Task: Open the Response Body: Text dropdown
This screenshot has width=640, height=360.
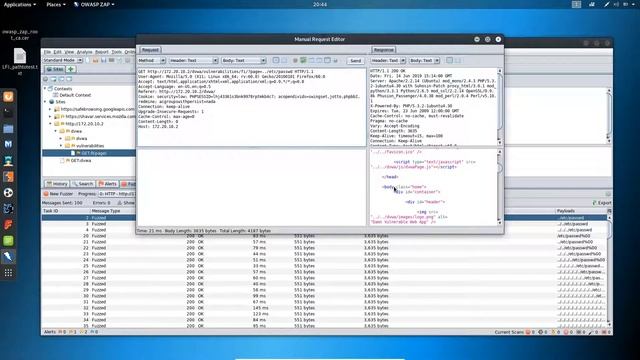Action: point(424,60)
